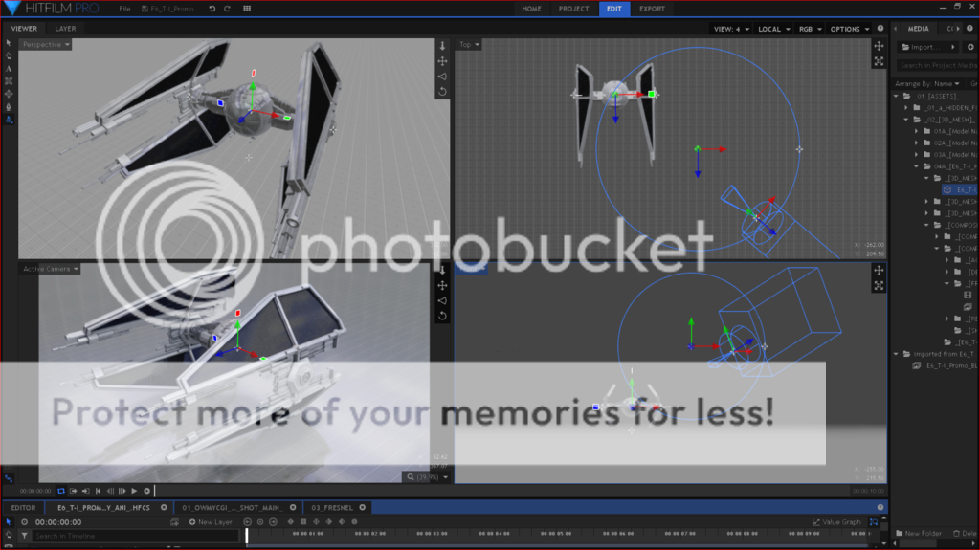The height and width of the screenshot is (550, 980).
Task: Toggle the Set In point button
Action: point(73,492)
